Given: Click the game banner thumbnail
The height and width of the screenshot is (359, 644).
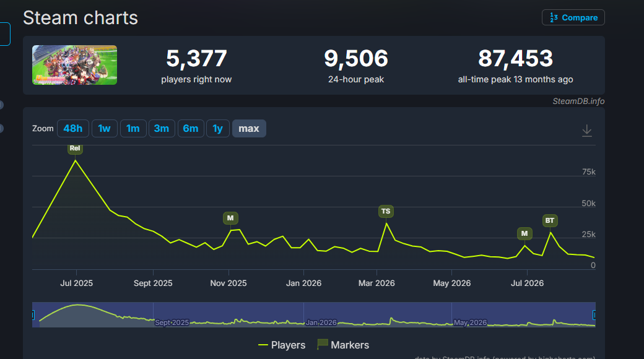Looking at the screenshot, I should pos(75,65).
